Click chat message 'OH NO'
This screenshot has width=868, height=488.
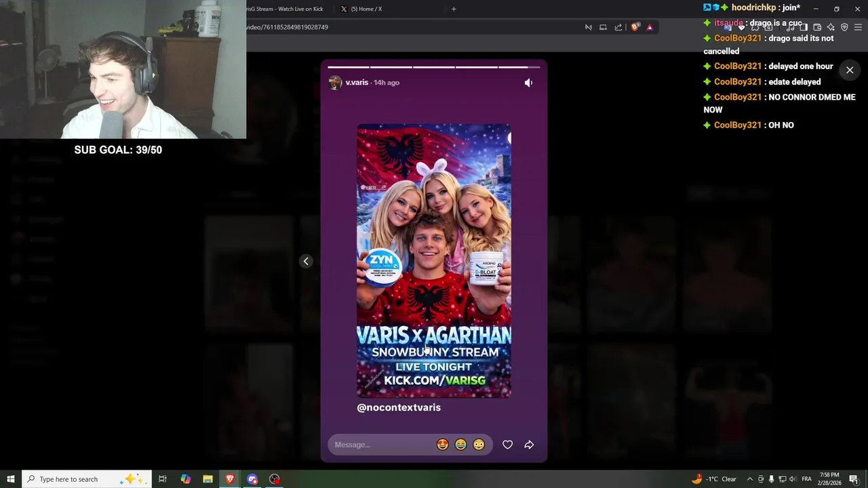780,125
